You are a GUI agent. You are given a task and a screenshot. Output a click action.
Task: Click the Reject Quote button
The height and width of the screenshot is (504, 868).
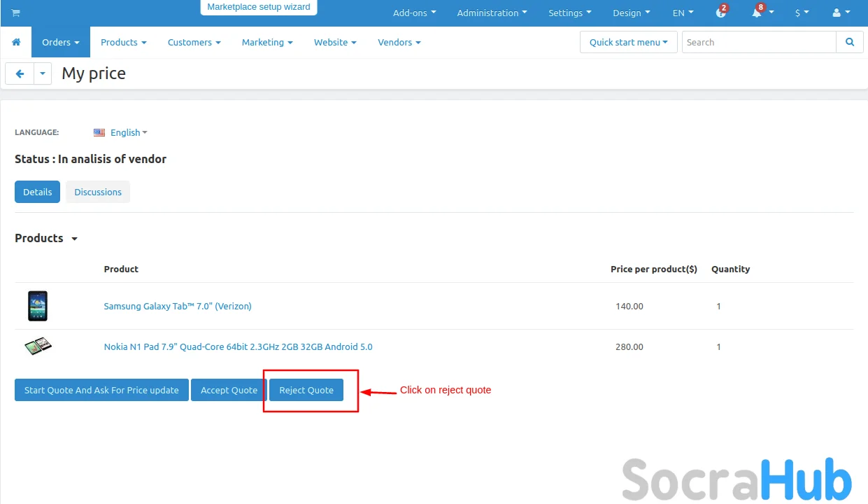pos(306,390)
